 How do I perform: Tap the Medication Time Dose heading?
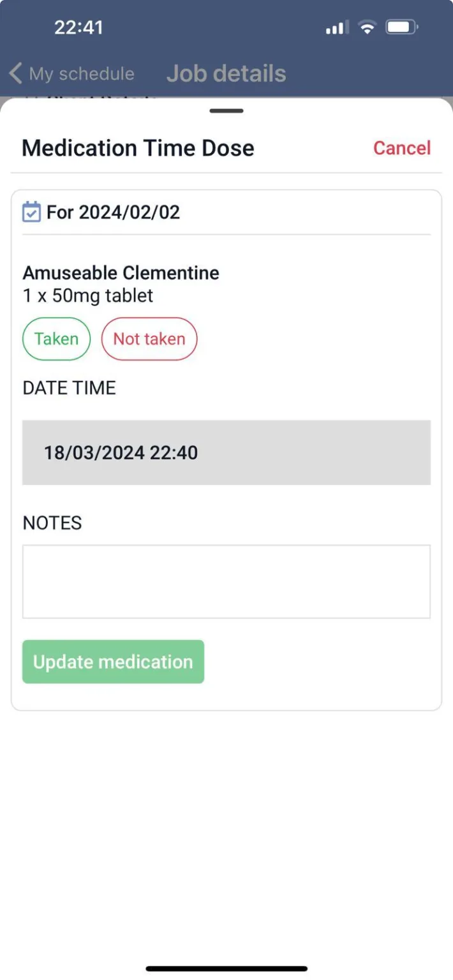pyautogui.click(x=138, y=148)
